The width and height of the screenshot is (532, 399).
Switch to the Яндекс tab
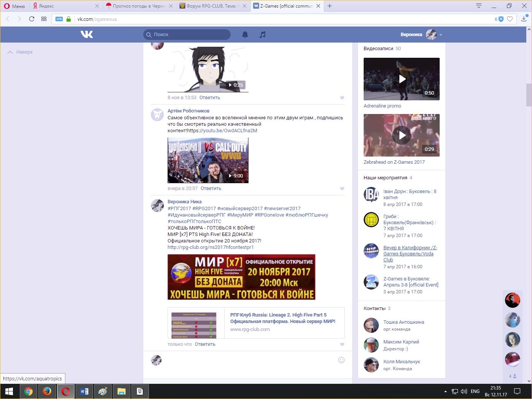[65, 6]
